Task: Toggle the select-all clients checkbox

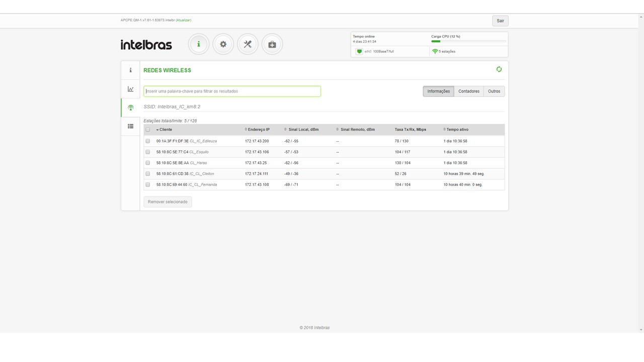Action: [148, 130]
